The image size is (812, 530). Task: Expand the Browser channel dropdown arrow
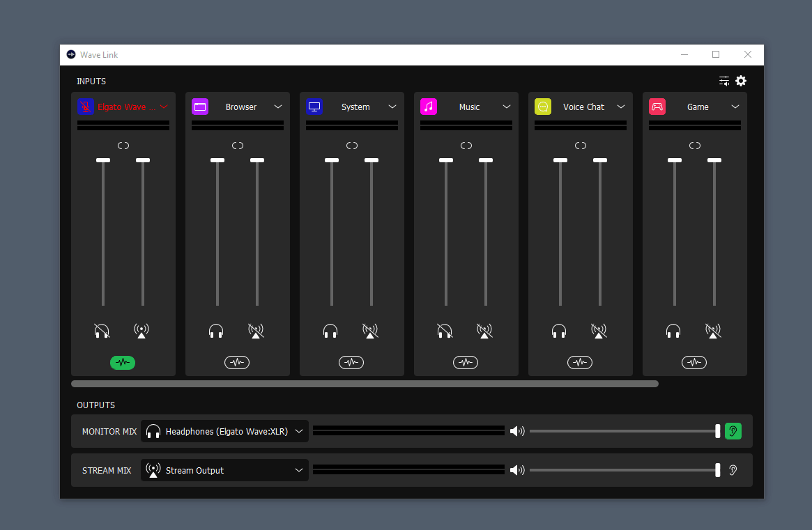click(x=278, y=107)
